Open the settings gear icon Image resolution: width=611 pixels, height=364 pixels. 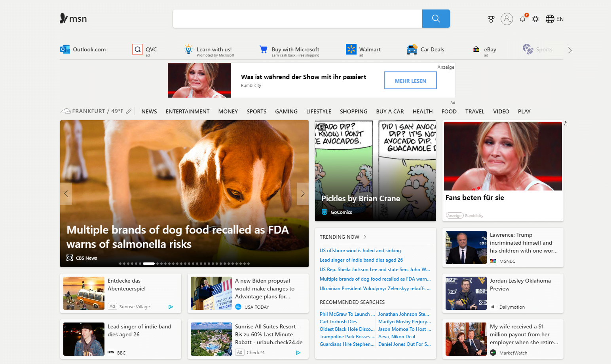coord(535,19)
